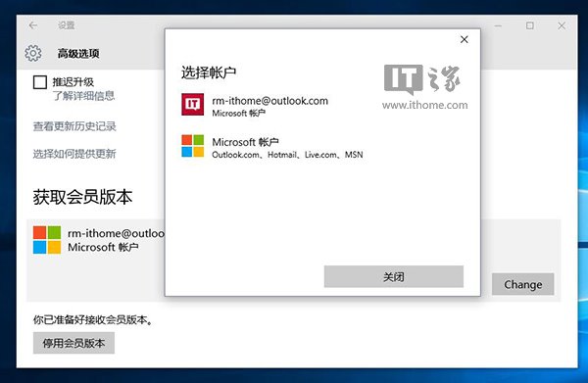588x383 pixels.
Task: Maximize the Settings window
Action: tap(530, 25)
